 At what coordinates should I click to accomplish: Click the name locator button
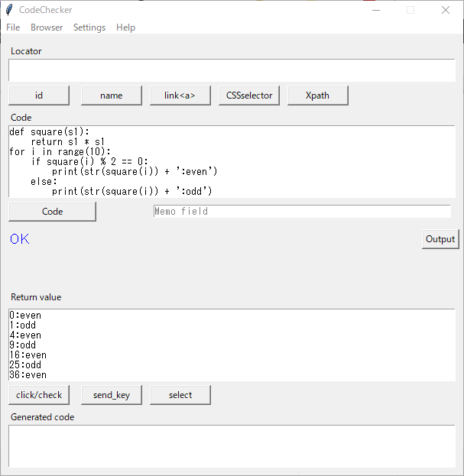(x=112, y=96)
